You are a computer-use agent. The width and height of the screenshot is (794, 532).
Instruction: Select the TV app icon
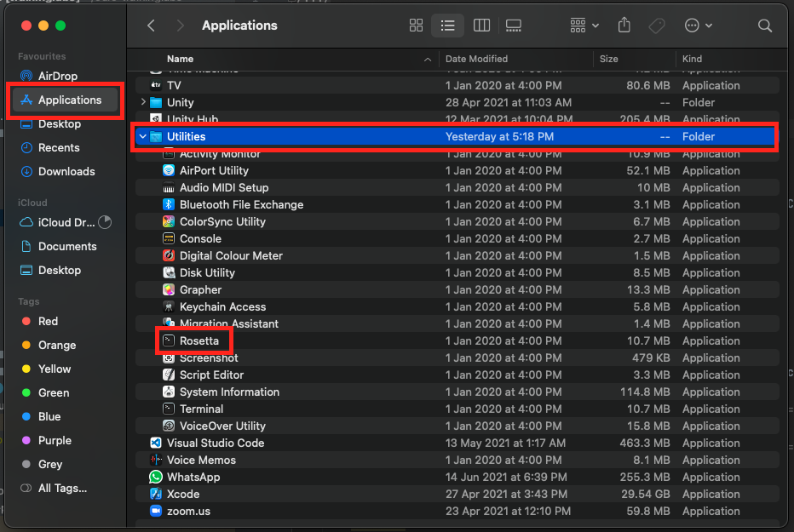coord(156,85)
